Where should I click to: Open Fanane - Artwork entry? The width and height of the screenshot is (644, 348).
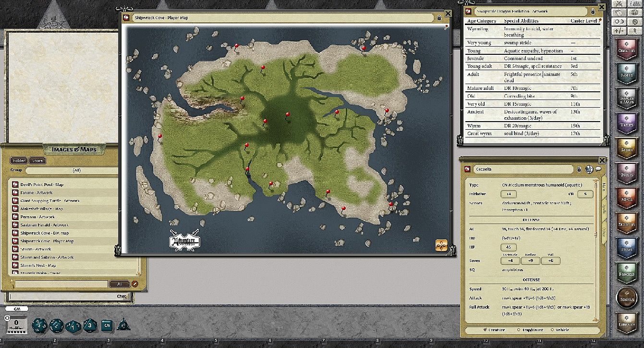coord(36,193)
